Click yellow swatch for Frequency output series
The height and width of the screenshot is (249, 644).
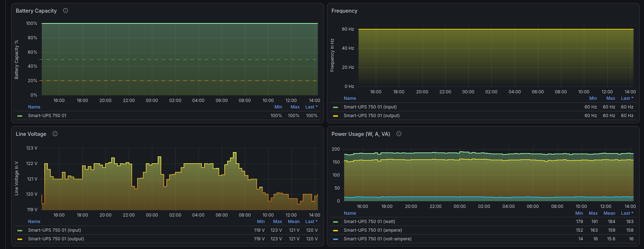pos(335,116)
